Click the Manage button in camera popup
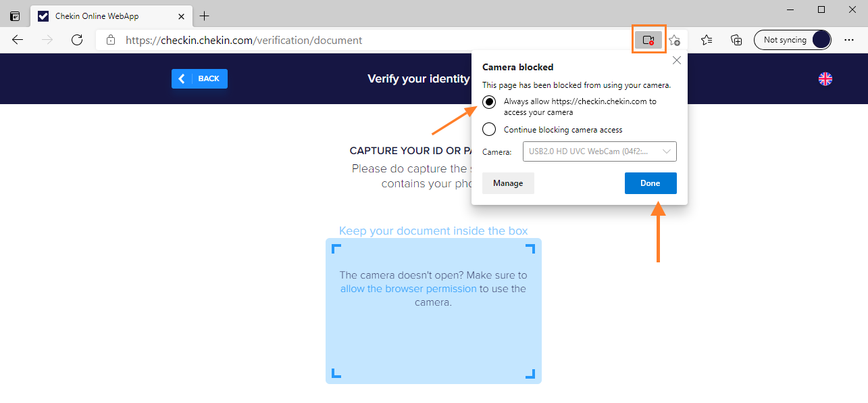The image size is (868, 403). pos(508,183)
